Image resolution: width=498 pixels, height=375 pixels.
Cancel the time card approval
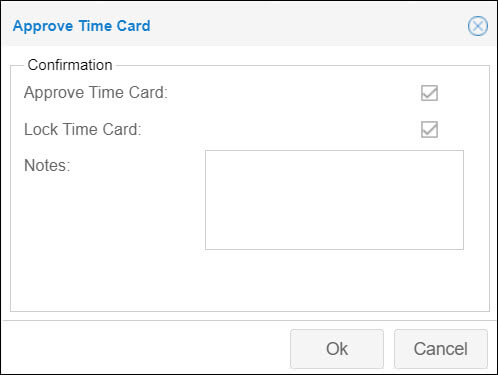[x=441, y=349]
